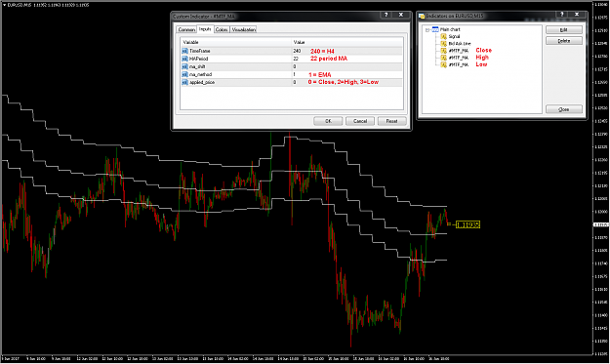Click the applied_price variable icon
Screen dimensions: 610x364
(184, 82)
